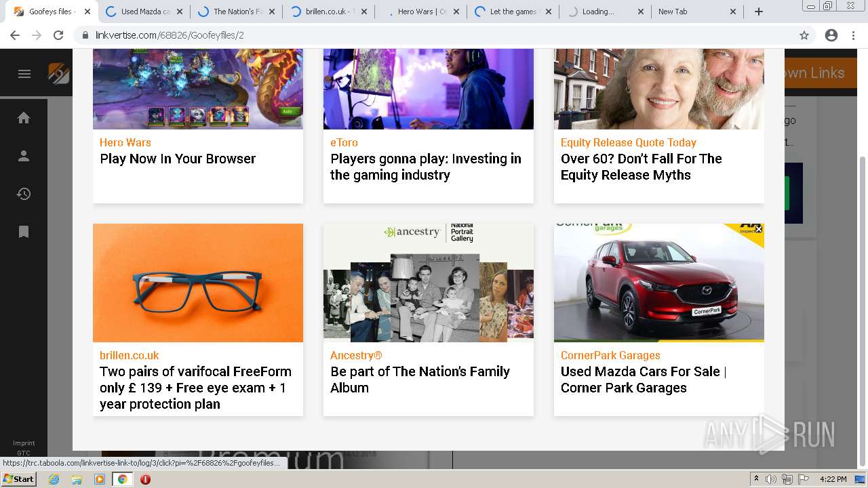Click the volume tray icon
Image resolution: width=868 pixels, height=488 pixels.
pos(771,479)
